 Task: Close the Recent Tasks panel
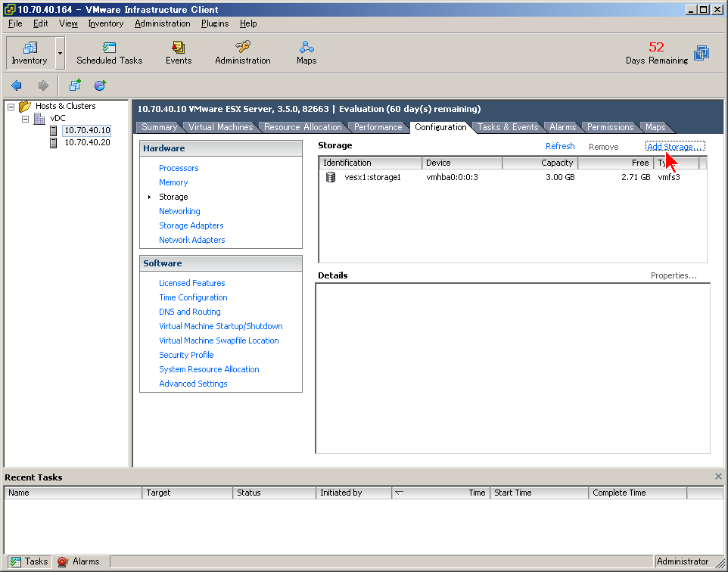[718, 477]
